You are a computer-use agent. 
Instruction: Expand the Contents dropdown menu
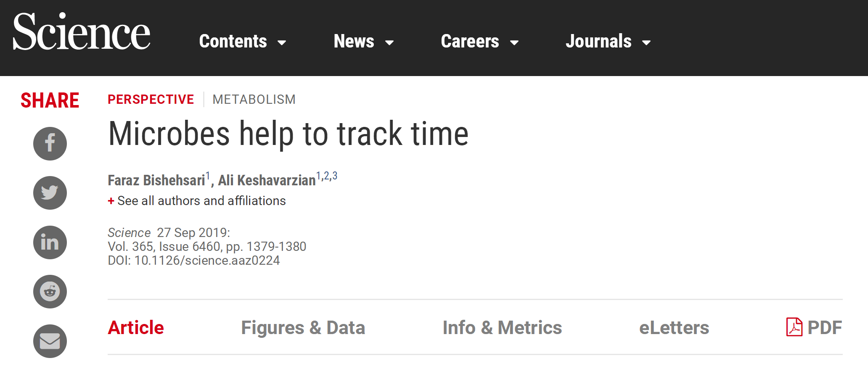pos(243,41)
